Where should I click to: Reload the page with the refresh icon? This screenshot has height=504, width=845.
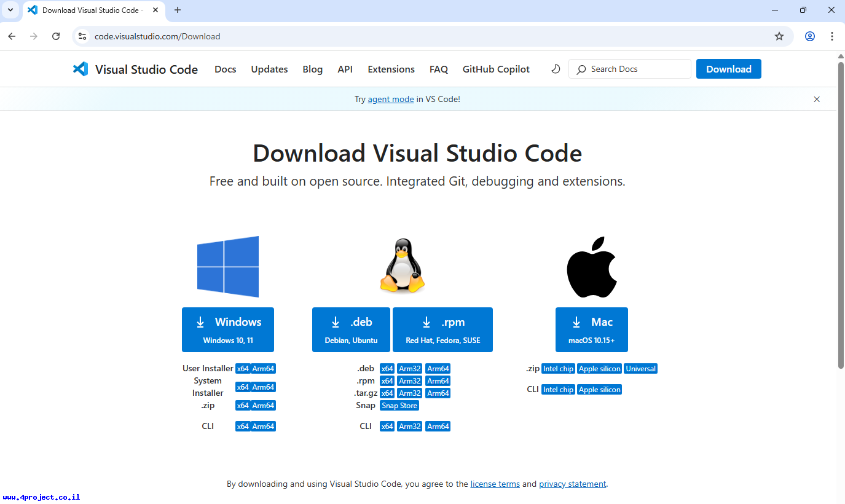(x=56, y=36)
